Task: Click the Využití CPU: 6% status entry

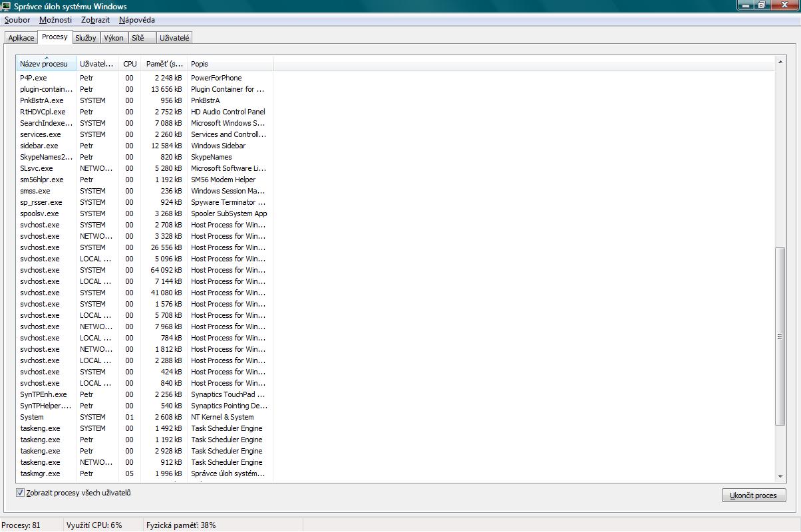Action: coord(94,525)
